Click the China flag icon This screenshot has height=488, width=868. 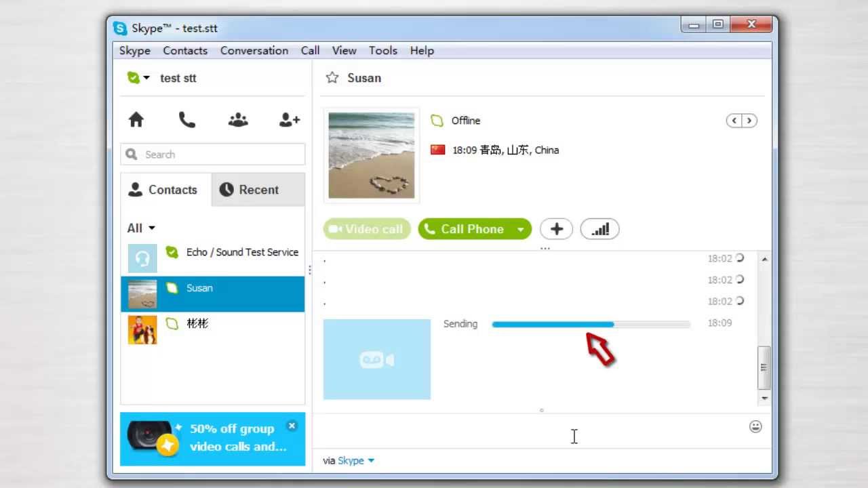click(438, 150)
